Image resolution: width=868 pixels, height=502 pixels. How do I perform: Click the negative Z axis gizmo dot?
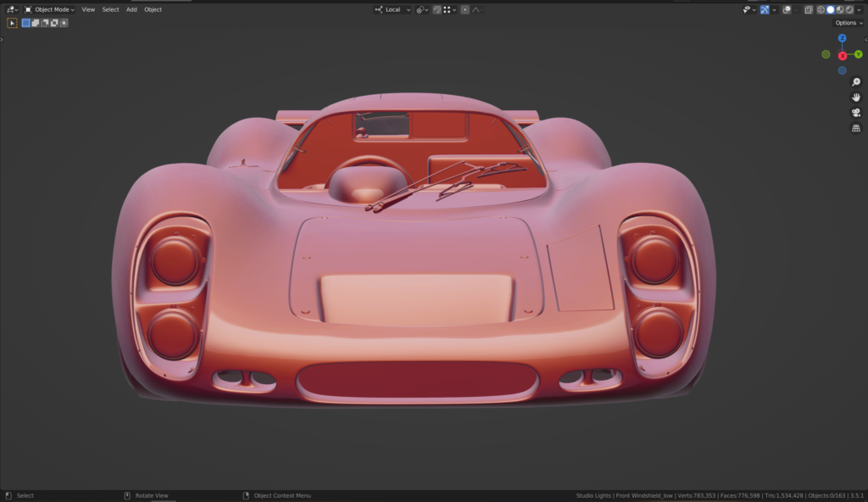pyautogui.click(x=842, y=70)
